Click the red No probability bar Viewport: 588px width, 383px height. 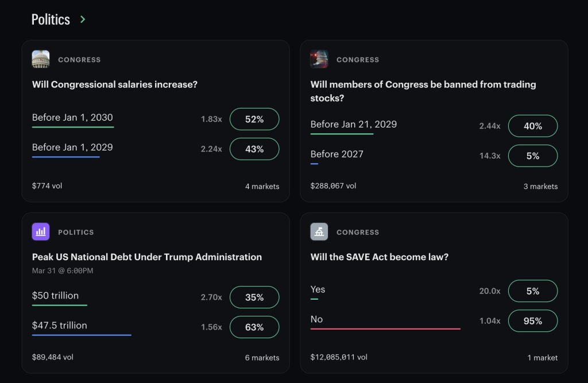point(385,329)
